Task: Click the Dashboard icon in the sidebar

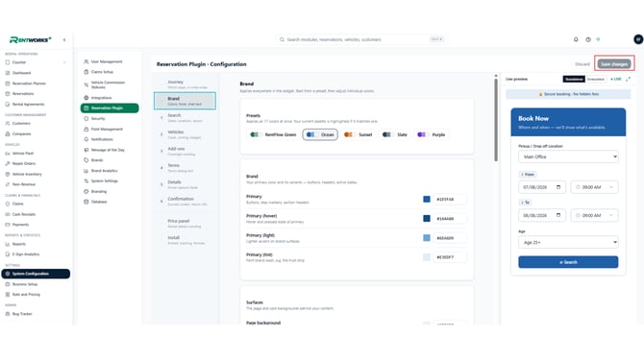Action: pos(8,73)
